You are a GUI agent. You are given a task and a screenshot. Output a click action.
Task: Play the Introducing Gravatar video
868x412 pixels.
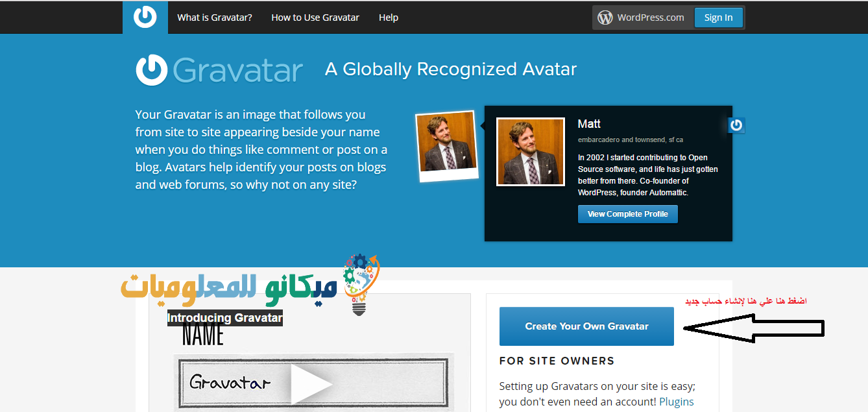pos(310,385)
